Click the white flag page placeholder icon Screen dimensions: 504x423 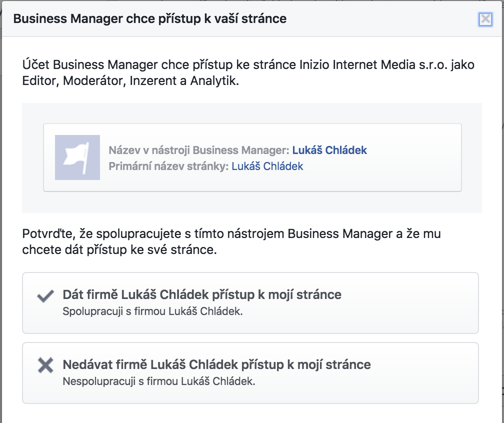77,157
